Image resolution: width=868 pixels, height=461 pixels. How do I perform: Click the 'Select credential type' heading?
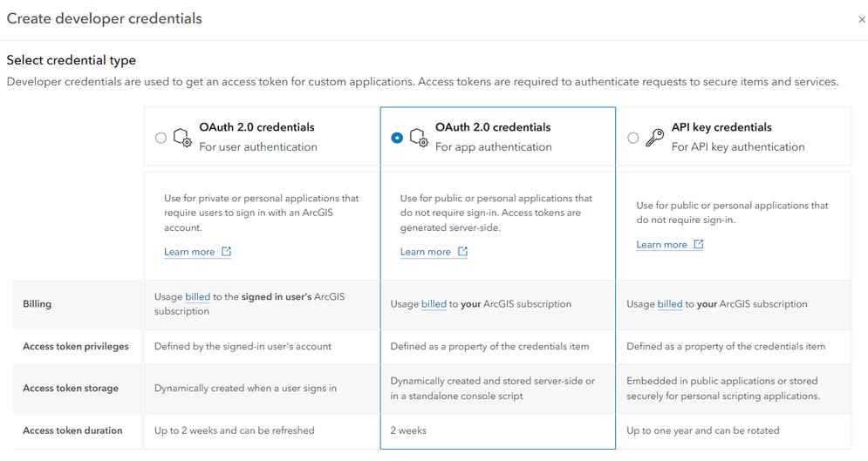72,60
